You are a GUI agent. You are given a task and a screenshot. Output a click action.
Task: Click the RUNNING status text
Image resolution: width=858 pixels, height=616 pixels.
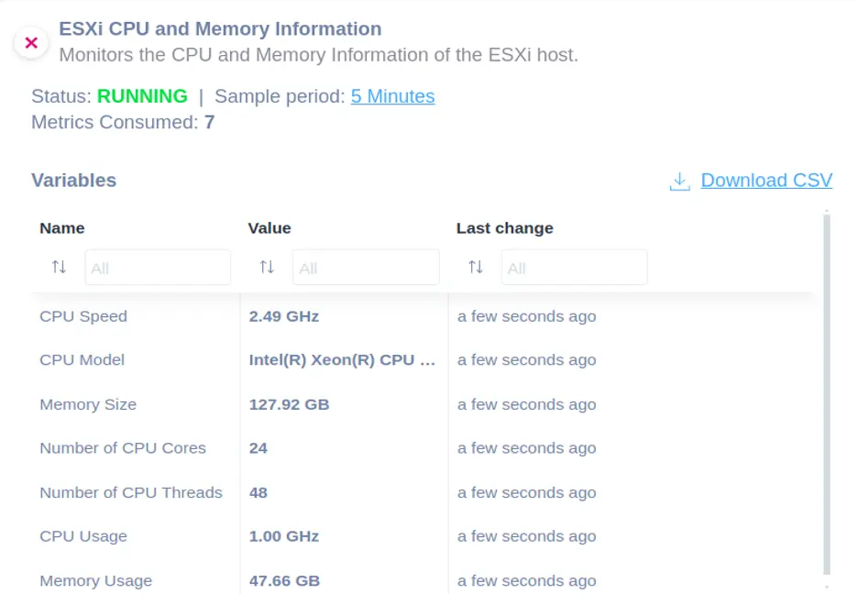(x=142, y=96)
